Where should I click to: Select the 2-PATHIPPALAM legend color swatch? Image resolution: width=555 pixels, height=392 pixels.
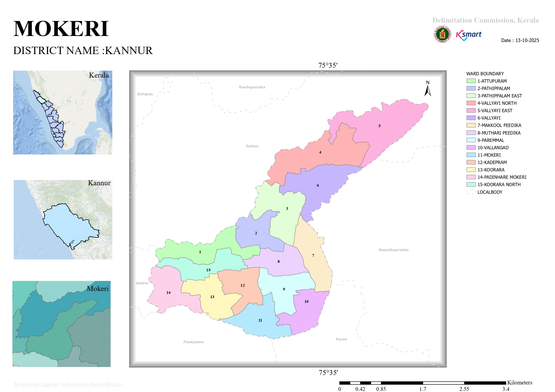(471, 89)
